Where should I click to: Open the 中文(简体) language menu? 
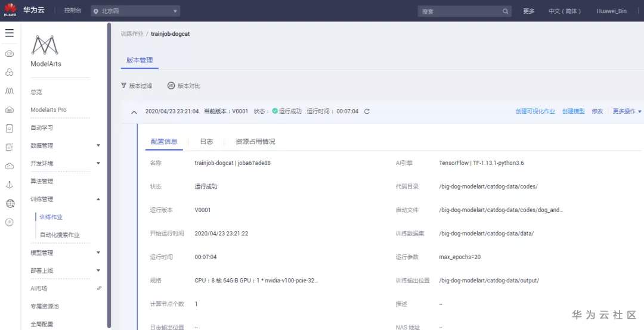[x=565, y=11]
